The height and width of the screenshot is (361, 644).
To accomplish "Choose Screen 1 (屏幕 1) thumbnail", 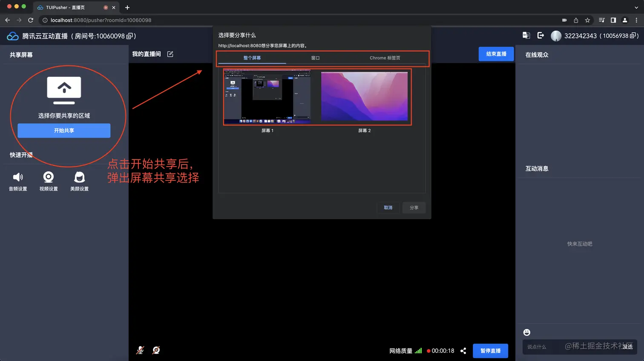I will (x=267, y=97).
